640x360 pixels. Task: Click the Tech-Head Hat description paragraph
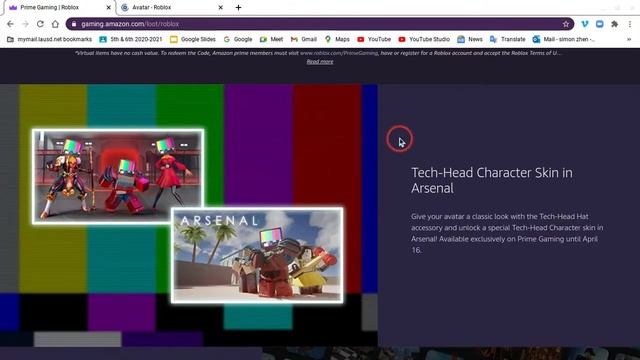pyautogui.click(x=507, y=233)
